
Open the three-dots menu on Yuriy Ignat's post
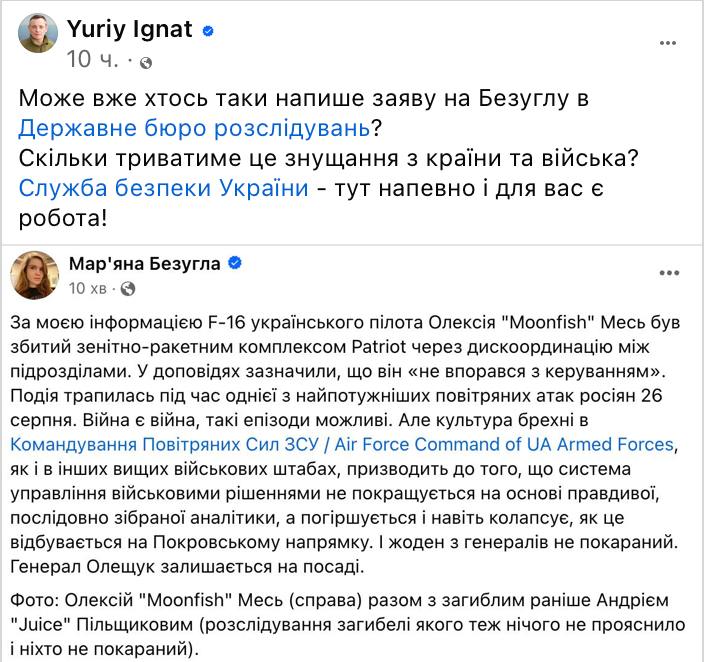(x=669, y=44)
